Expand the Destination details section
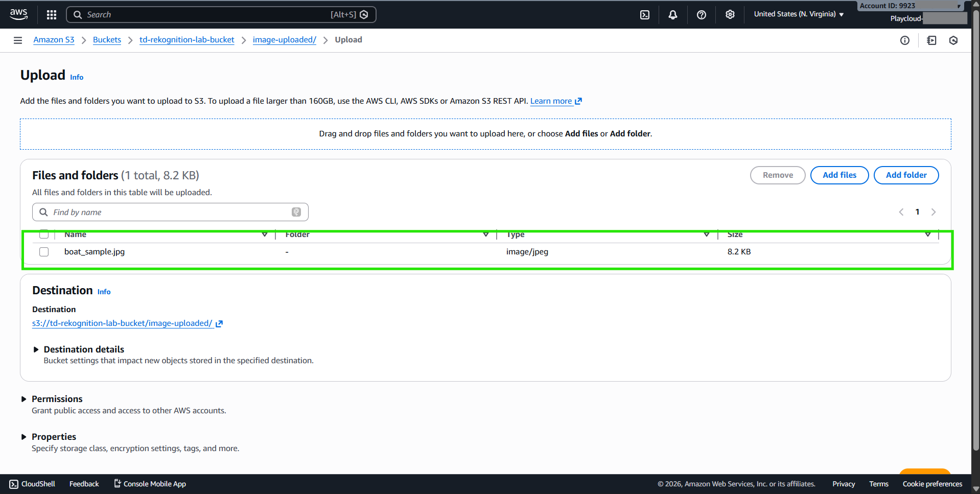The image size is (980, 494). [36, 349]
